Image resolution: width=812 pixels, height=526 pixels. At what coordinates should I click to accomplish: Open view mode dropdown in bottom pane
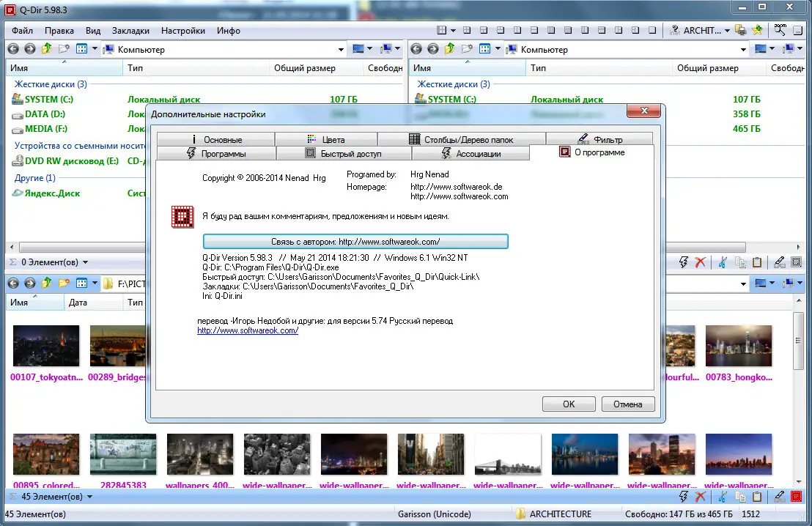[95, 284]
